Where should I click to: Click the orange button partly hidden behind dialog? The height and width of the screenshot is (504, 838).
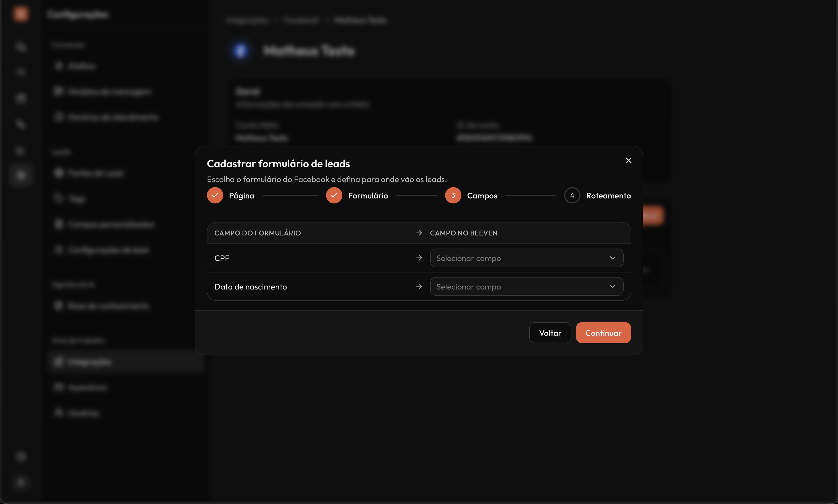[653, 215]
